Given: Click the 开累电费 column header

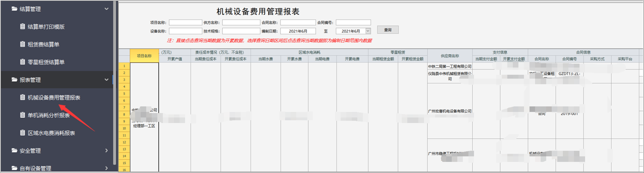Looking at the screenshot, I should coord(352,59).
